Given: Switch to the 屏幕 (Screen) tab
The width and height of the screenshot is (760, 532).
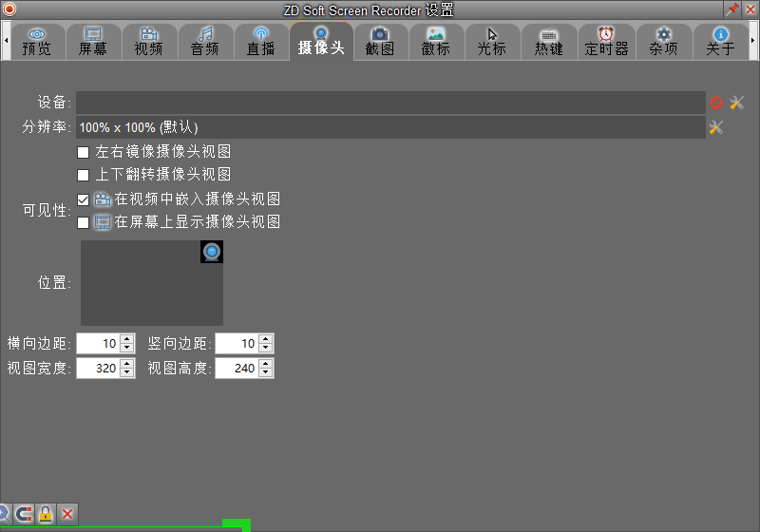Looking at the screenshot, I should (93, 42).
